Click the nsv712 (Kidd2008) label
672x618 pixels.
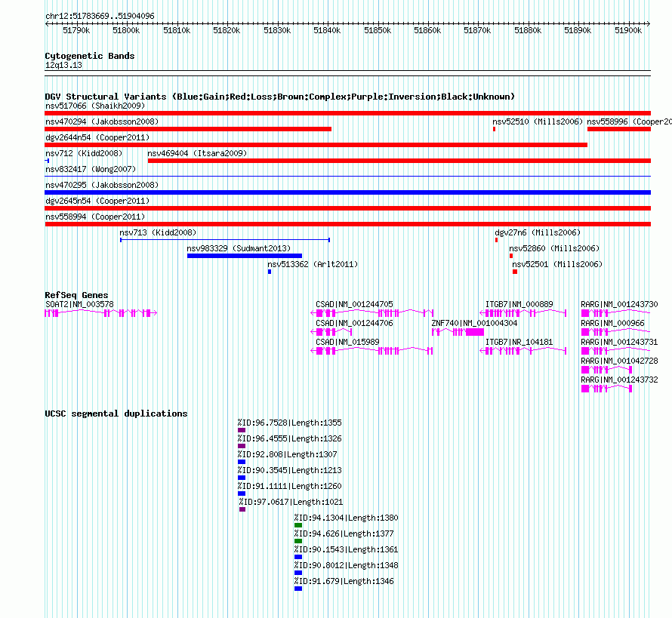point(84,153)
